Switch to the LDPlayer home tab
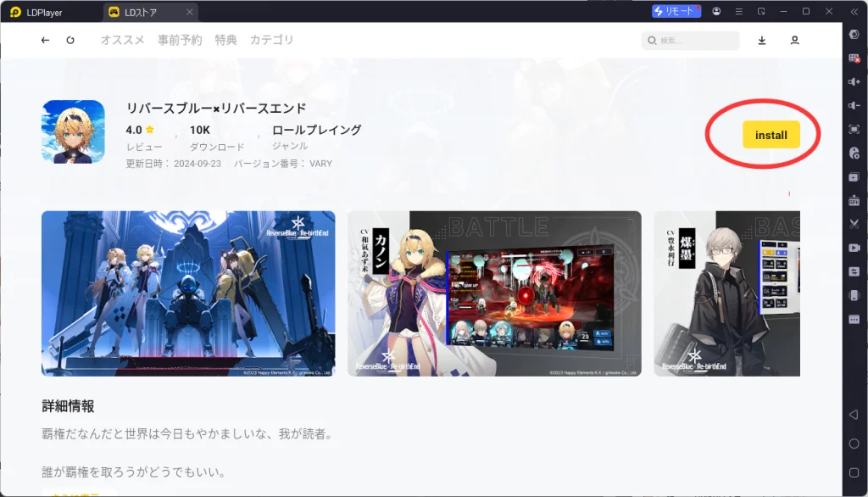 point(37,12)
